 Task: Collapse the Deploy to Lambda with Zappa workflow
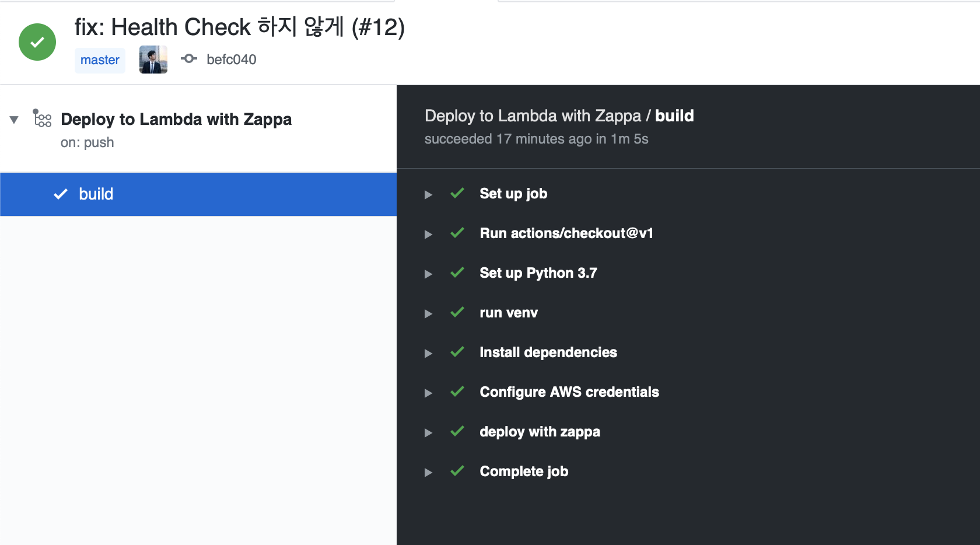(14, 120)
